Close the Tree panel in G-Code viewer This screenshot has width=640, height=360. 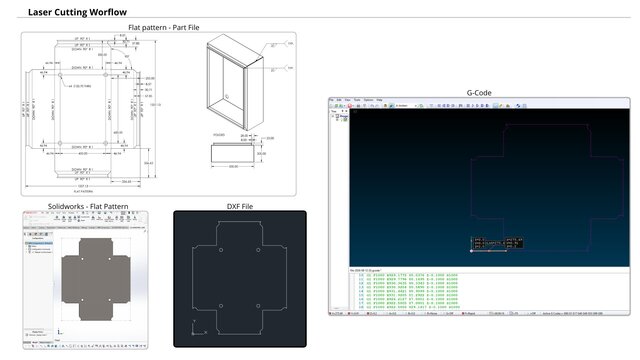(346, 111)
